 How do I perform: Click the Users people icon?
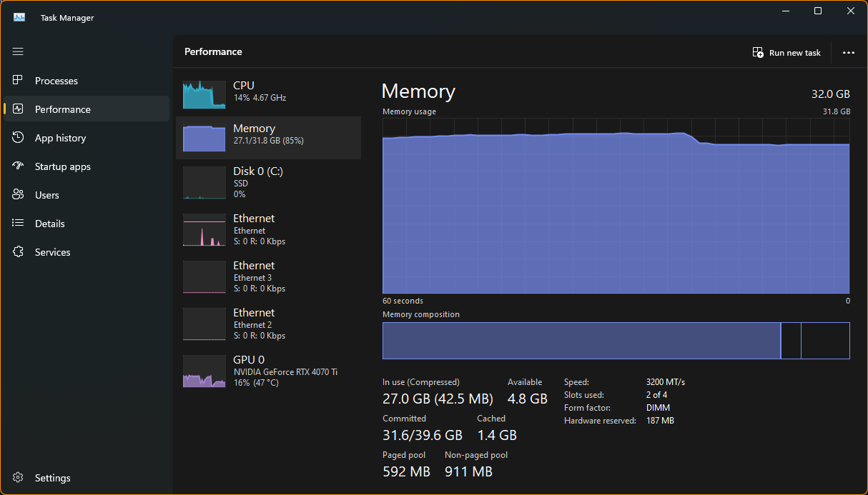pos(19,195)
